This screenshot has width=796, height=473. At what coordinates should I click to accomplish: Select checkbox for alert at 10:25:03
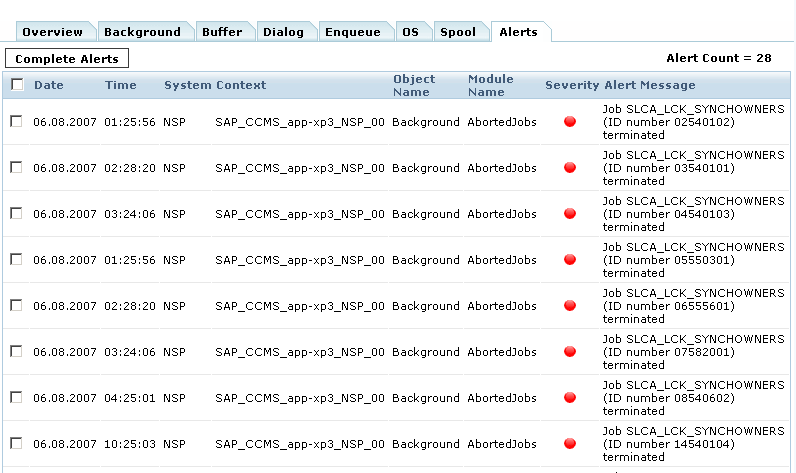tap(16, 444)
